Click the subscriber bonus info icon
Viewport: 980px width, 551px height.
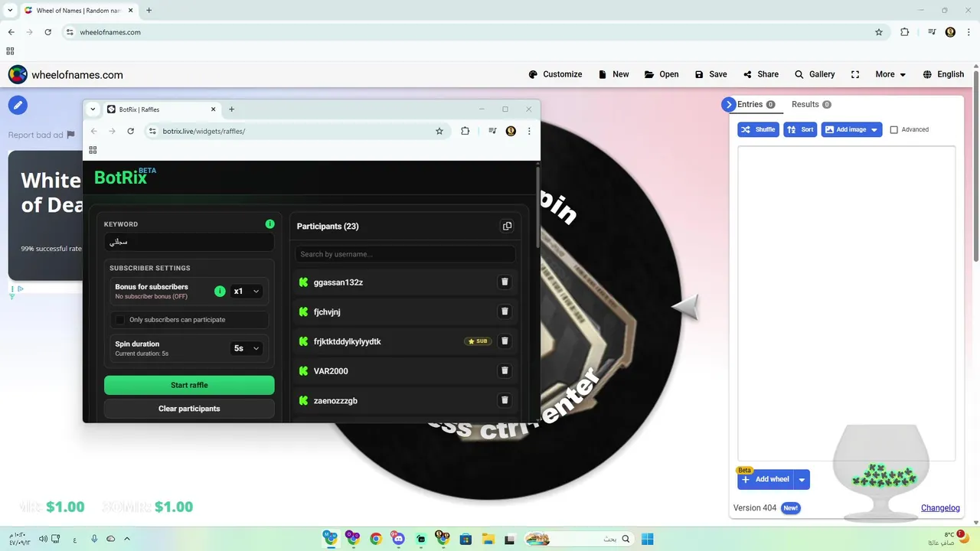220,292
